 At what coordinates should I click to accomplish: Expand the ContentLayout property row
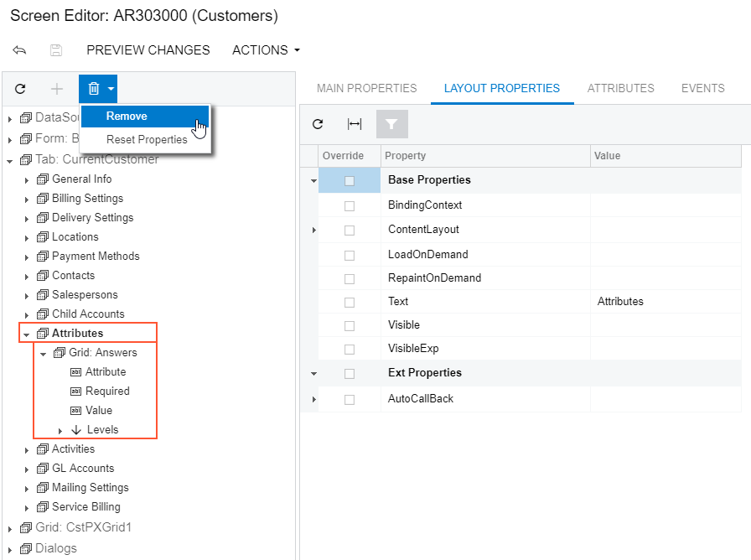tap(313, 230)
